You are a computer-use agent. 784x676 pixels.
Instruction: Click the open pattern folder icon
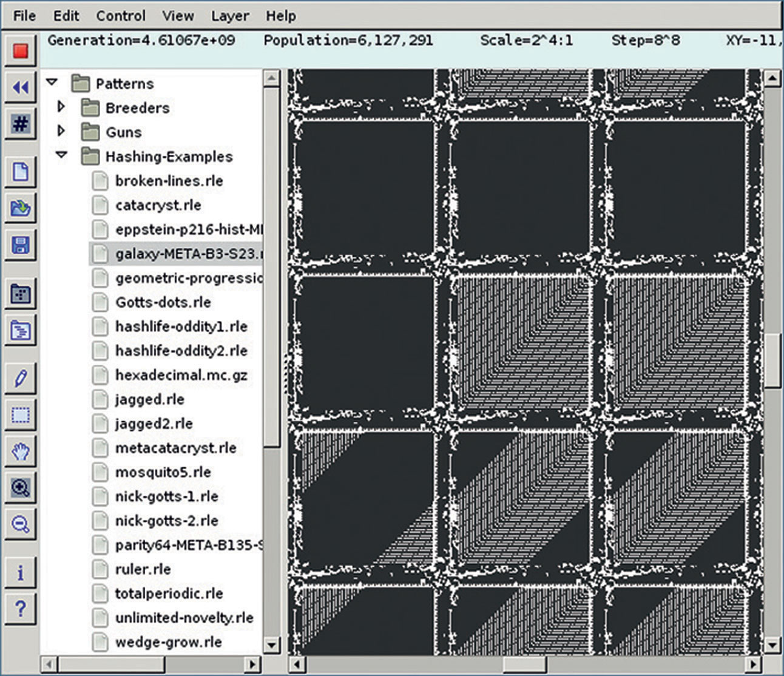[21, 209]
